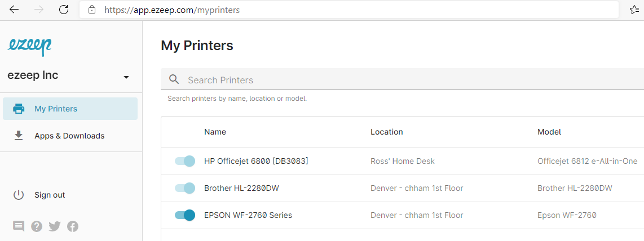Image resolution: width=644 pixels, height=241 pixels.
Task: Go back with the browser back arrow
Action: 14,10
